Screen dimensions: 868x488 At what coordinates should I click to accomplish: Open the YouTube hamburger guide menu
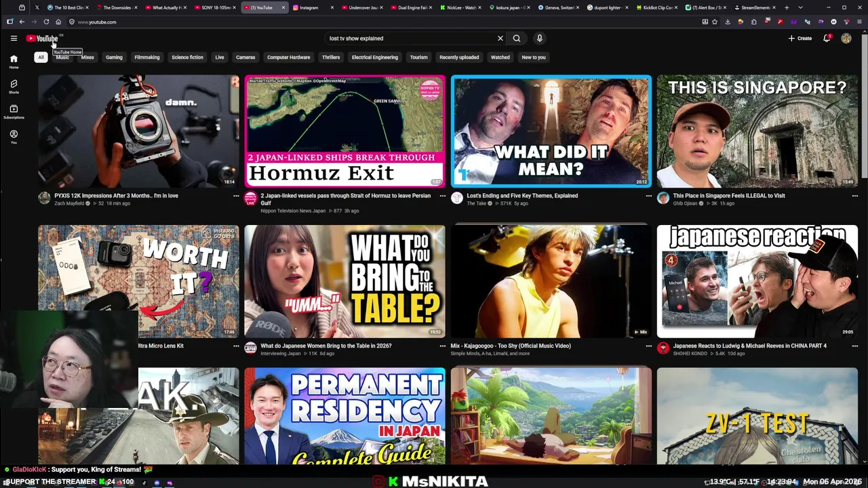(14, 39)
